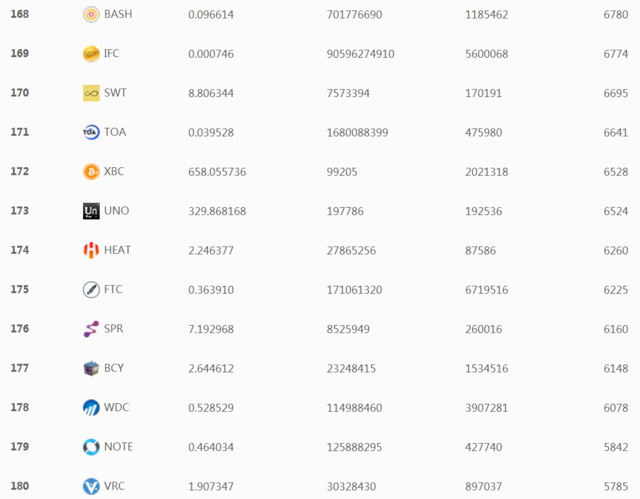
Task: Click the BCY cube coin icon
Action: pos(91,368)
